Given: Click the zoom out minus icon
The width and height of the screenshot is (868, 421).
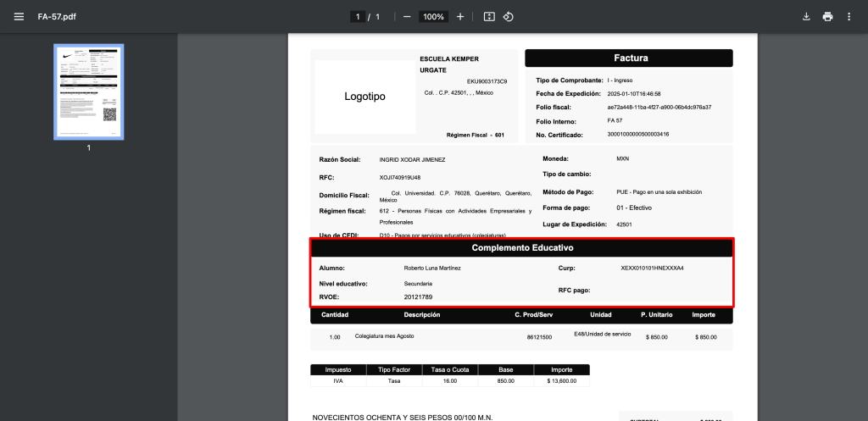Looking at the screenshot, I should tap(407, 16).
